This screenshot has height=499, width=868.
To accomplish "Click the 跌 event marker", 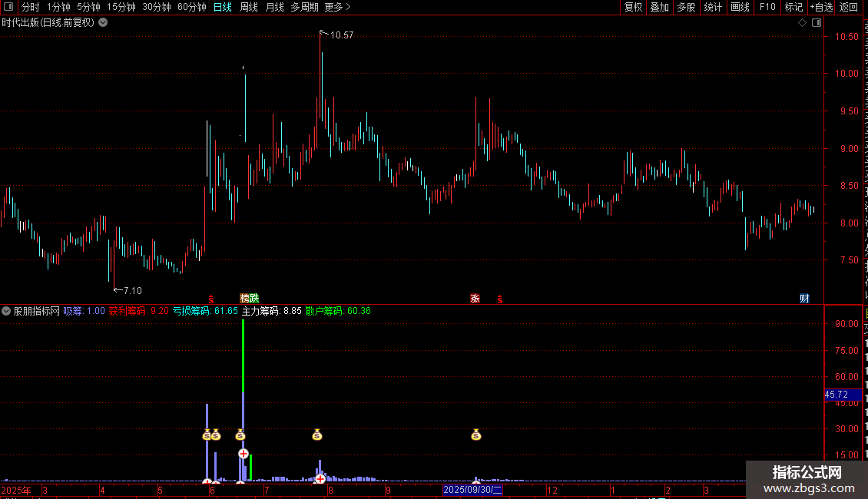I will (x=254, y=299).
